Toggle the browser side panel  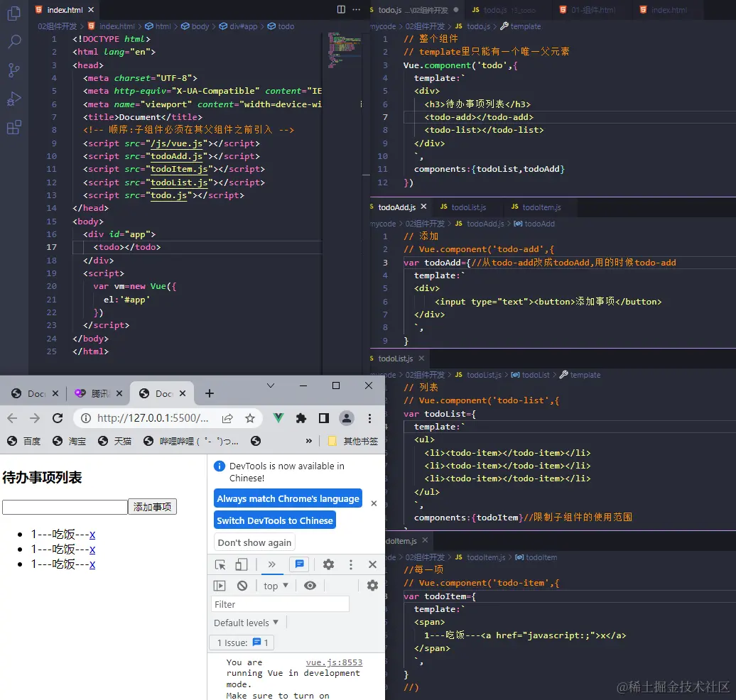pyautogui.click(x=324, y=418)
